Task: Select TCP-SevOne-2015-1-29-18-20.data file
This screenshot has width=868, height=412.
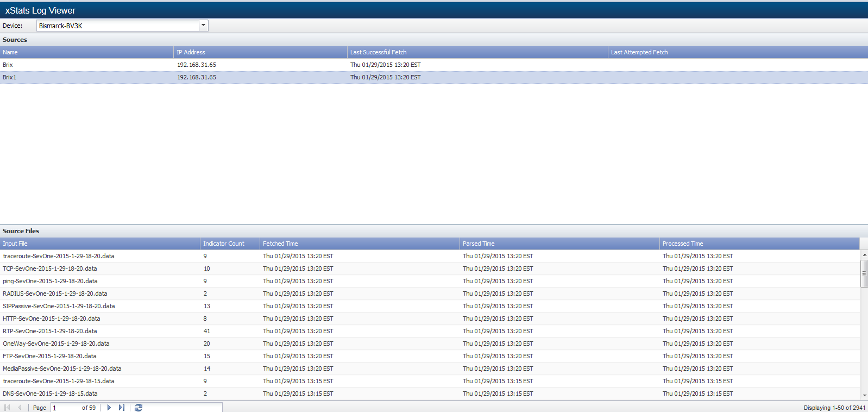Action: [x=430, y=269]
